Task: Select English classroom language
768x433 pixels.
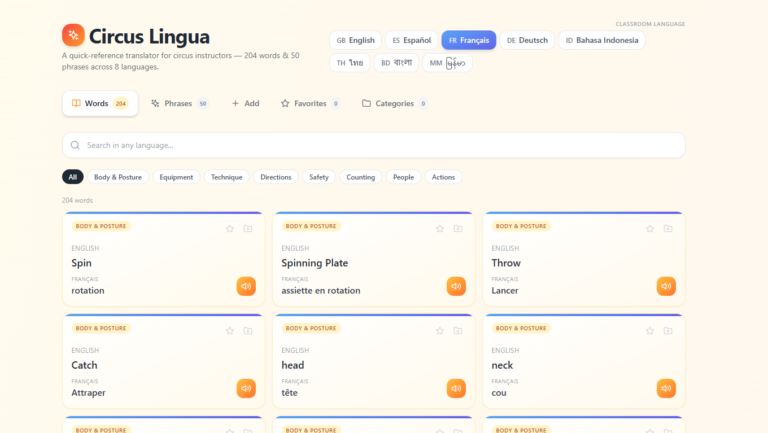Action: click(356, 40)
